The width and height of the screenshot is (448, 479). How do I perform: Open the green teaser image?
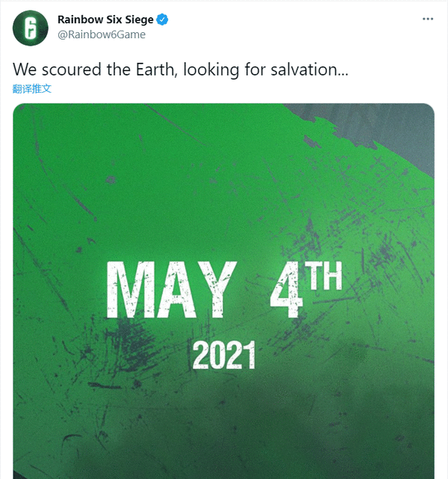[223, 291]
